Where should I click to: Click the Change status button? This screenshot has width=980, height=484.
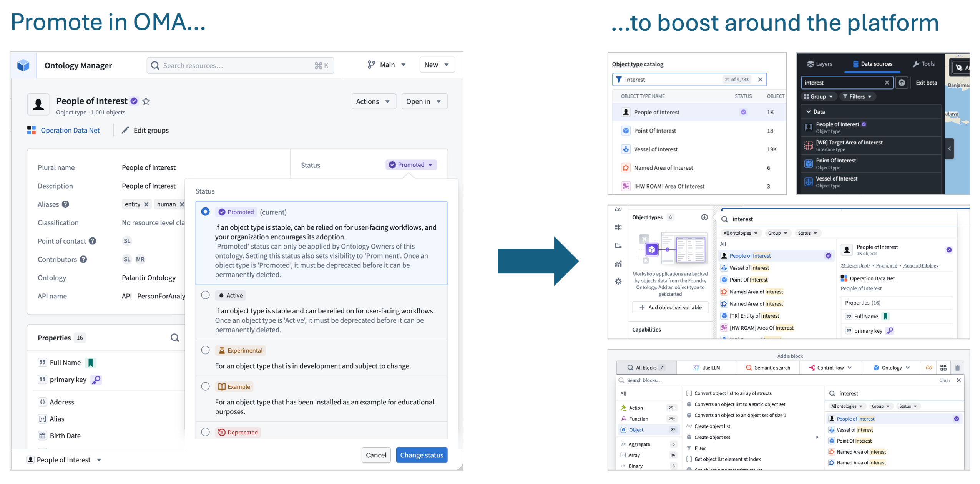click(421, 455)
